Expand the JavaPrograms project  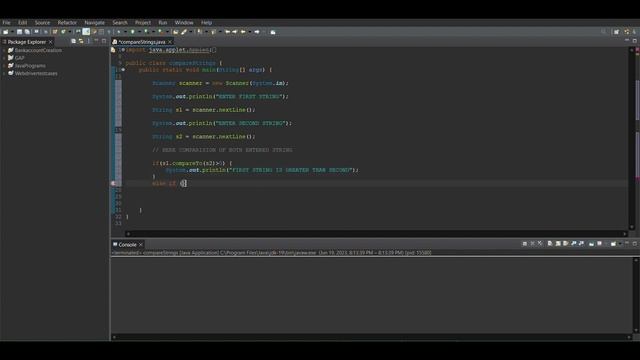4,66
